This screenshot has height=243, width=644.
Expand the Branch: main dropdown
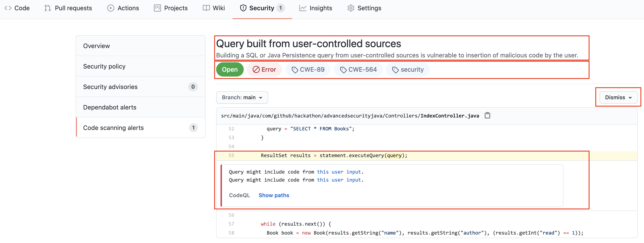point(242,97)
